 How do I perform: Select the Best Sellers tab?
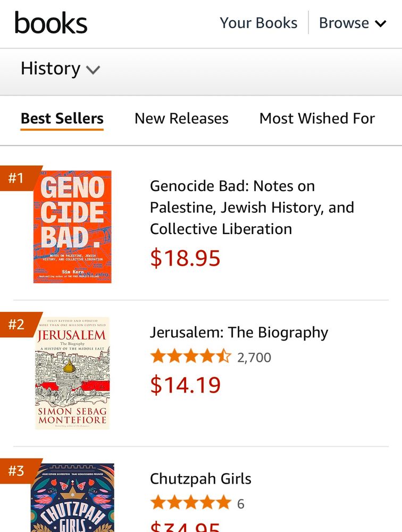tap(62, 118)
